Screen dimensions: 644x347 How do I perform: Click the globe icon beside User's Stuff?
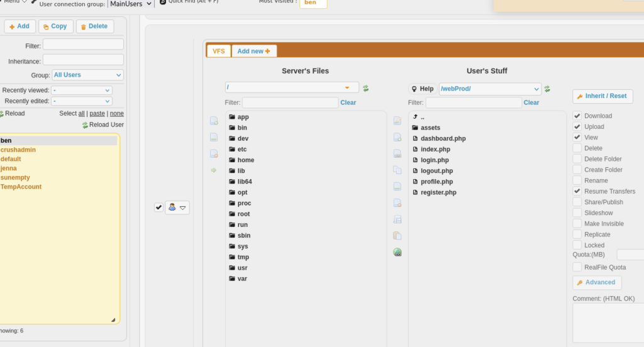397,252
